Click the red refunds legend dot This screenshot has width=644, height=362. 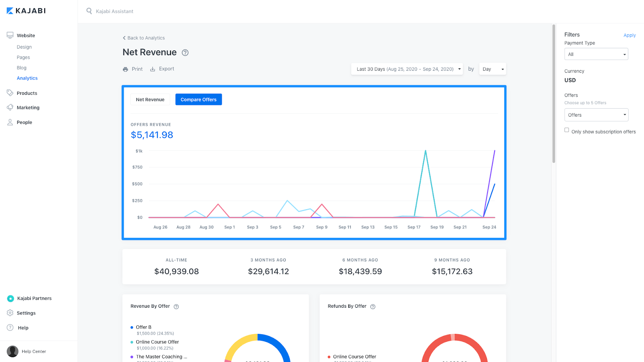pos(329,357)
